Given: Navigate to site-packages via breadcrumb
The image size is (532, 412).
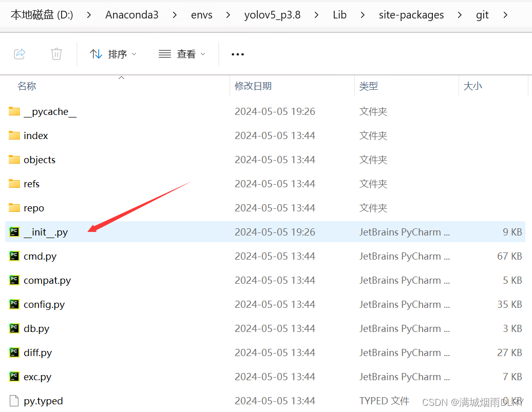Looking at the screenshot, I should 411,15.
